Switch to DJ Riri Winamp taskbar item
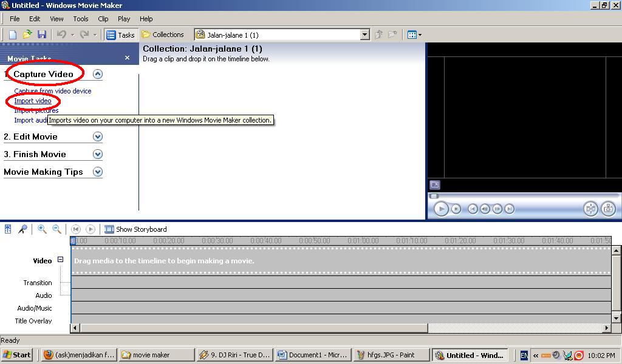The width and height of the screenshot is (622, 364). [234, 355]
